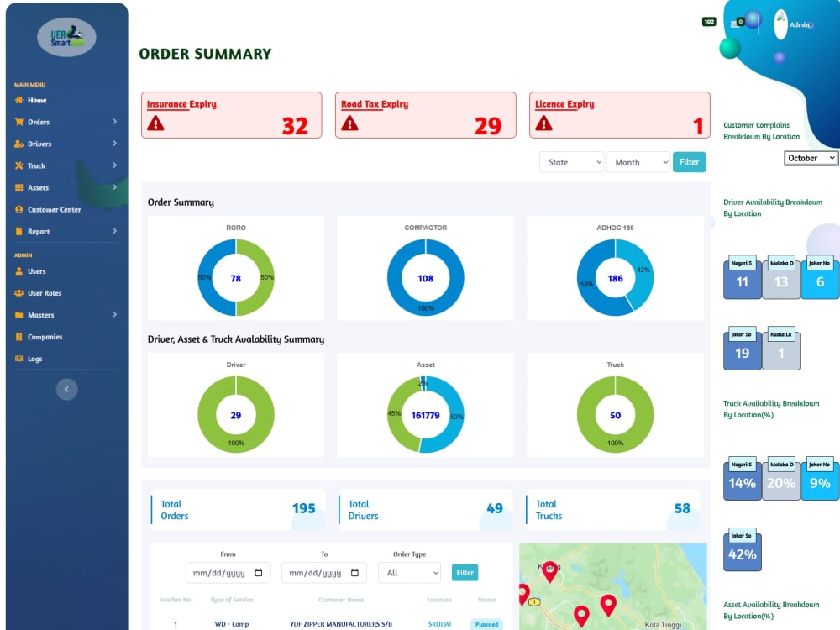Click the 102 notification badge
This screenshot has width=840, height=630.
(x=709, y=22)
